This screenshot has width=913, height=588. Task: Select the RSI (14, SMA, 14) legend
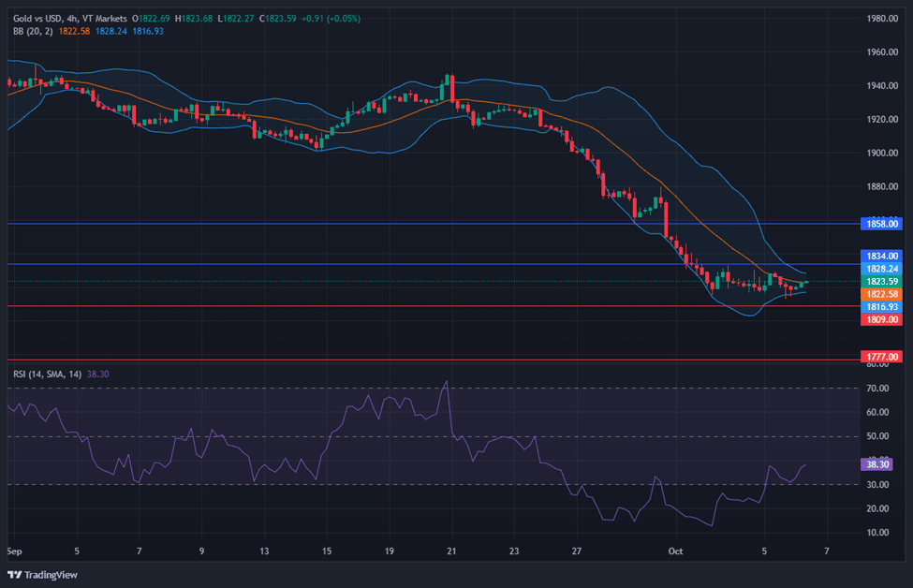pos(47,374)
